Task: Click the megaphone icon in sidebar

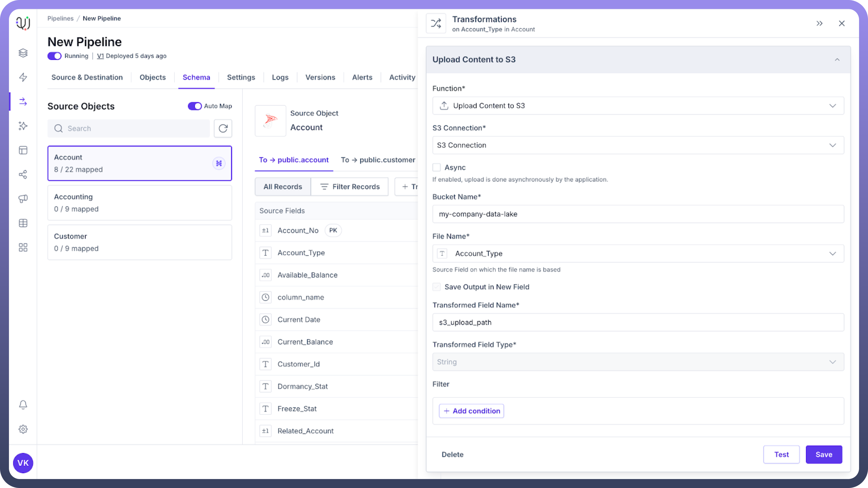Action: 23,199
